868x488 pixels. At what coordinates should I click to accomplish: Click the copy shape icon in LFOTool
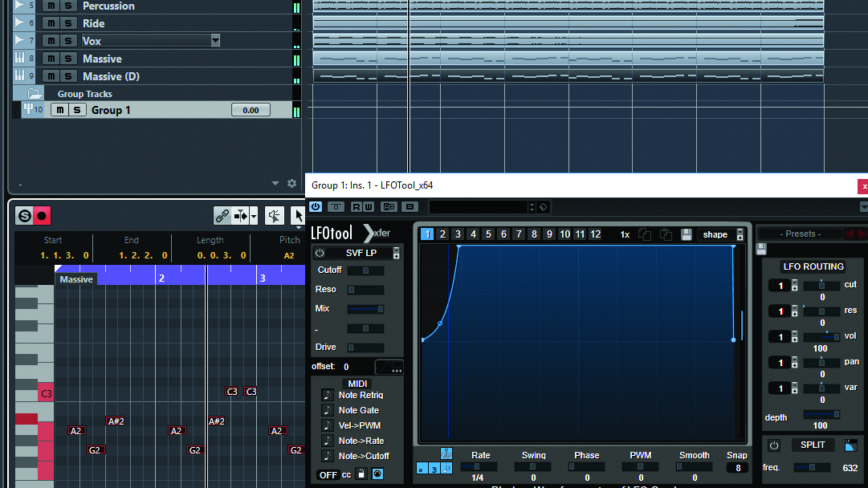644,234
